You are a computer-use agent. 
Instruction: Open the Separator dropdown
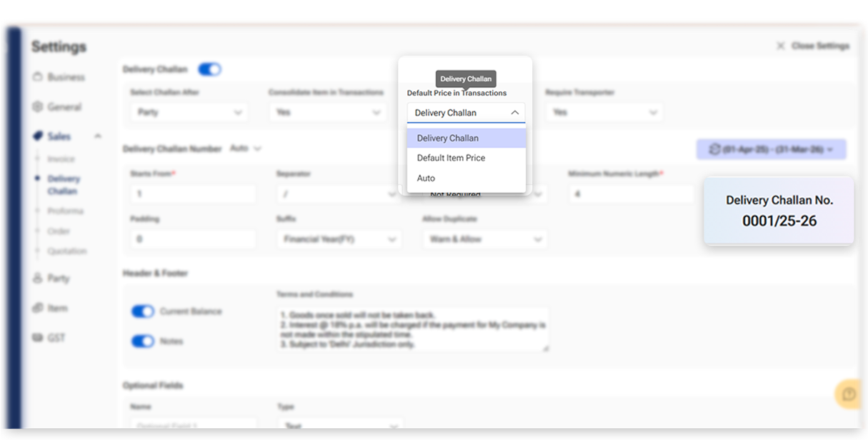pos(339,194)
